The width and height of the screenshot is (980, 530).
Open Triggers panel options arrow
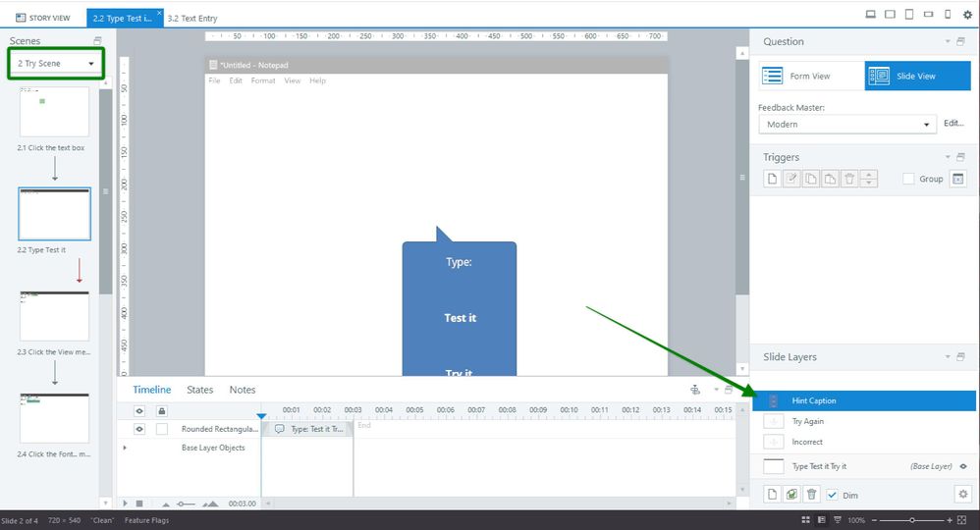pyautogui.click(x=948, y=157)
